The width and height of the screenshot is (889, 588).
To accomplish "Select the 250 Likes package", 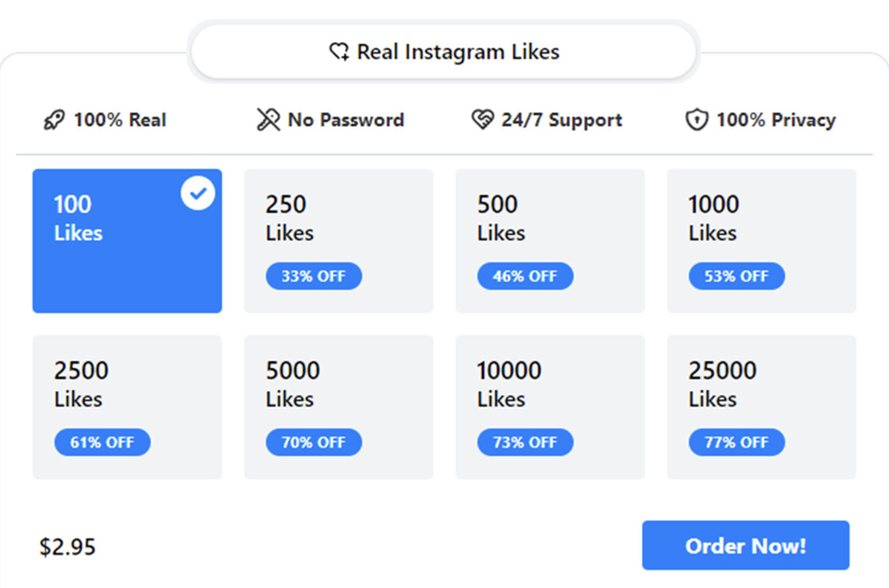I will (338, 240).
